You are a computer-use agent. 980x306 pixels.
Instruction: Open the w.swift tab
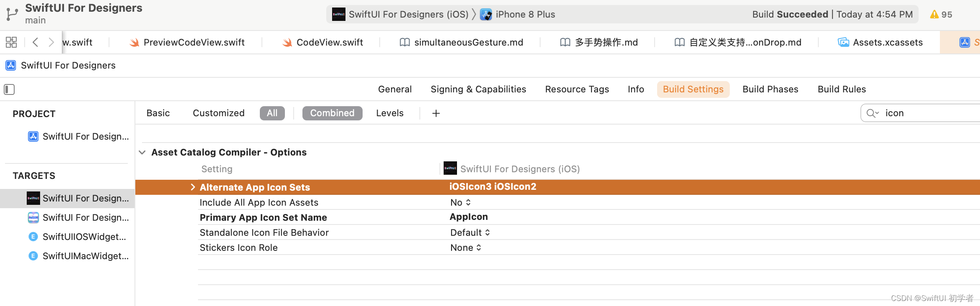pos(77,42)
